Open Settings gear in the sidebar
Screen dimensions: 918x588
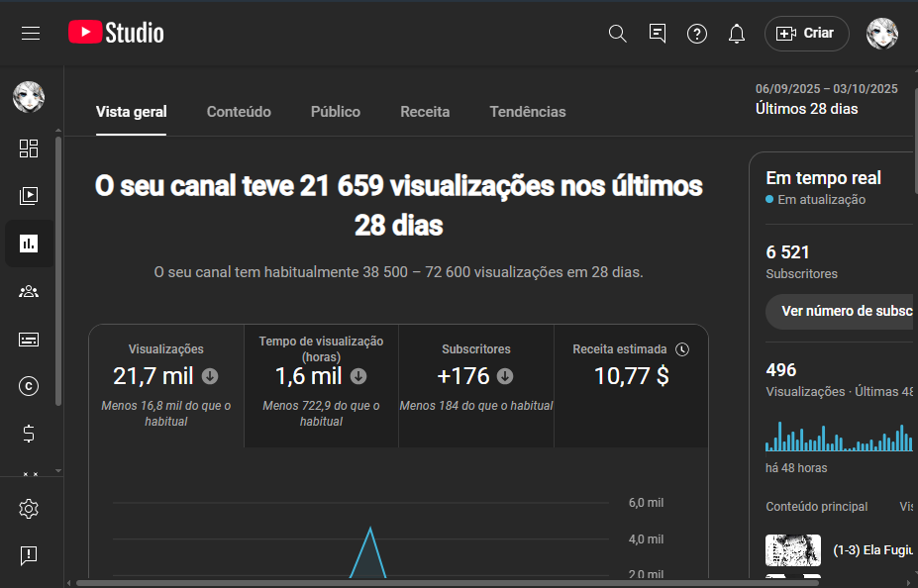[29, 509]
